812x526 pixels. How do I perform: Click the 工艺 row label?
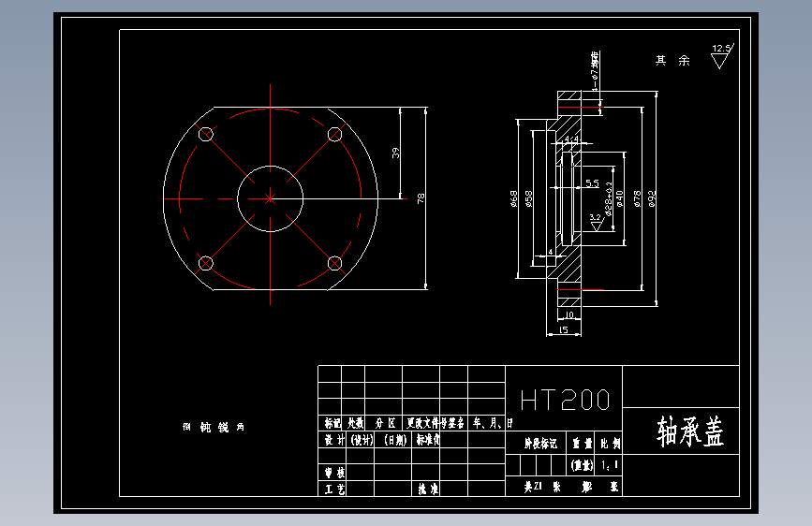coord(334,489)
